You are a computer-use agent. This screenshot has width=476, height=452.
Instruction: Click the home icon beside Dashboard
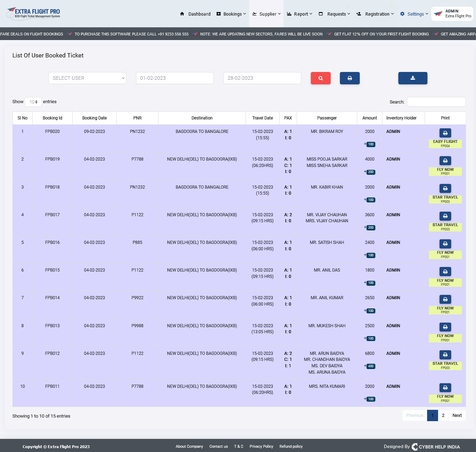pos(182,14)
